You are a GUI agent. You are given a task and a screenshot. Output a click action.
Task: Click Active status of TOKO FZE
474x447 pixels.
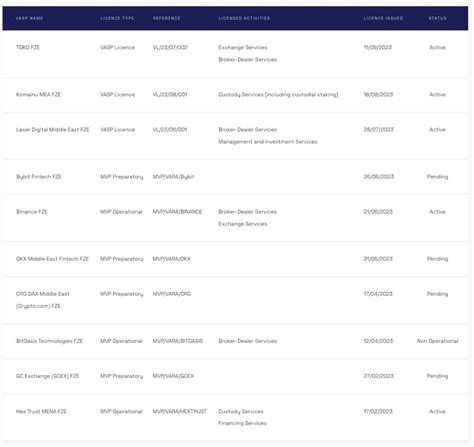click(x=437, y=47)
